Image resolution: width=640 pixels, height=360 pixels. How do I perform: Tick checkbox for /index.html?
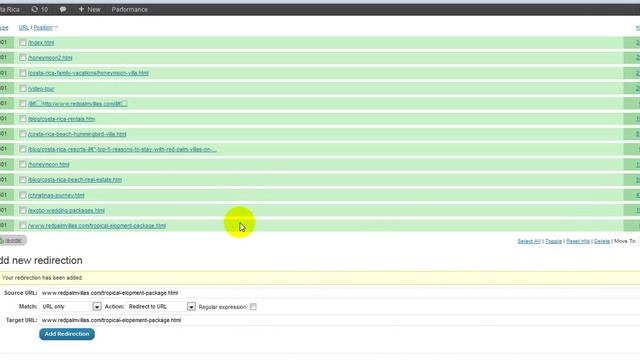(22, 42)
